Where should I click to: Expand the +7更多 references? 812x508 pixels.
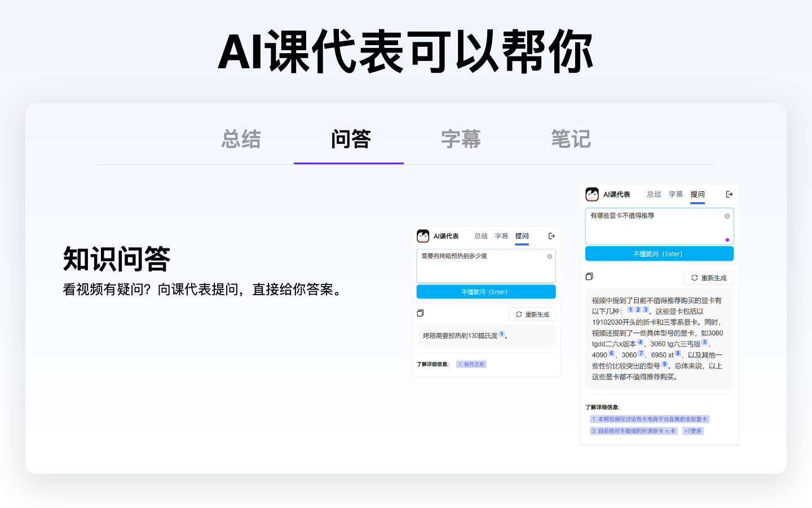pos(692,431)
